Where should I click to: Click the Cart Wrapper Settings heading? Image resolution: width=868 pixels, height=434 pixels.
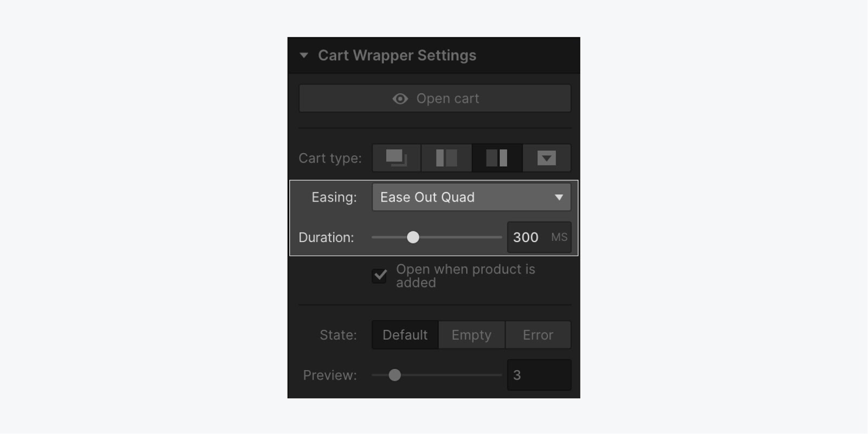coord(397,55)
